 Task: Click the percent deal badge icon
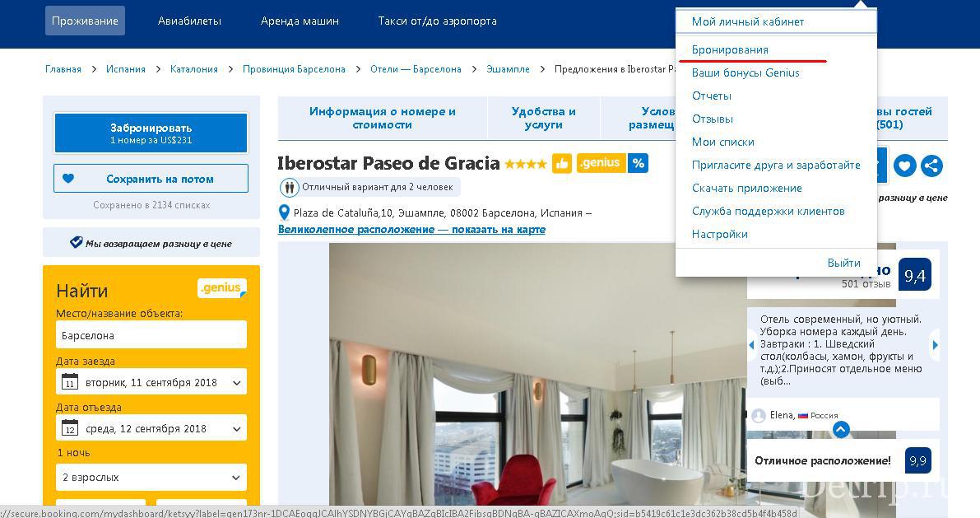[x=639, y=163]
